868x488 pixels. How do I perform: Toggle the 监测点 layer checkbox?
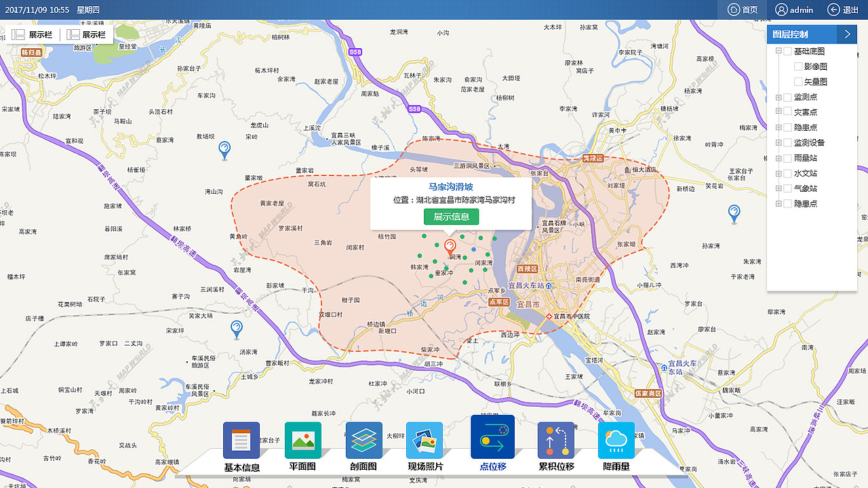point(787,97)
